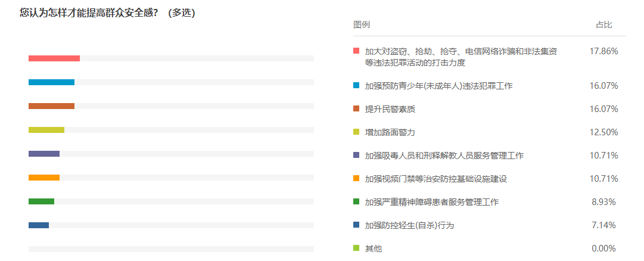Screen dimensions: 644x261
Task: Click the yellow-green bar in the chart
Action: click(46, 130)
